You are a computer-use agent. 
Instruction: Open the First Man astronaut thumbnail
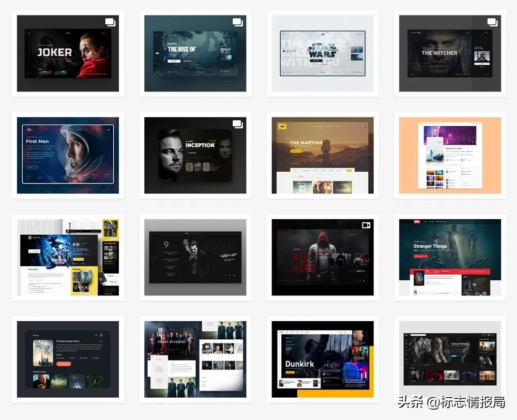tap(68, 155)
